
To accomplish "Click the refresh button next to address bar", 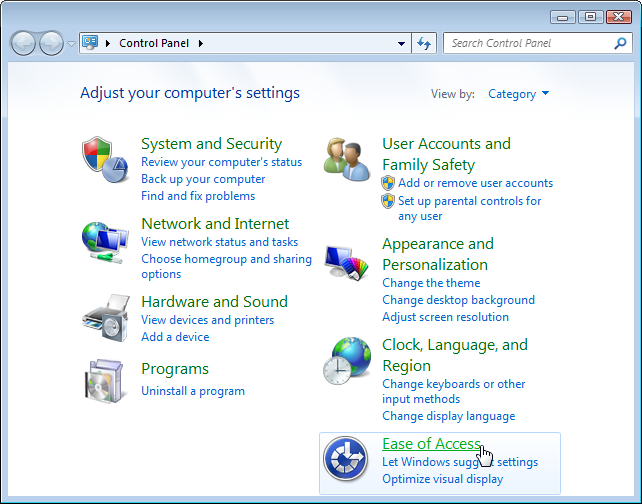I will [x=424, y=43].
